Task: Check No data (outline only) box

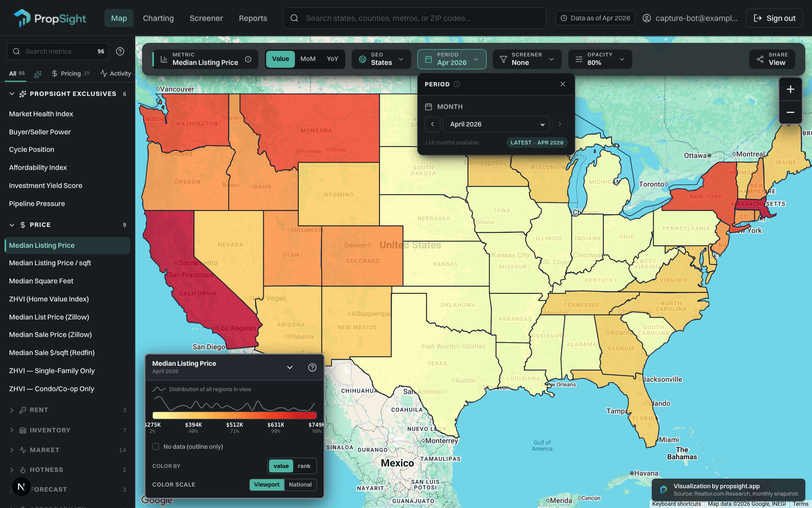Action: point(156,446)
